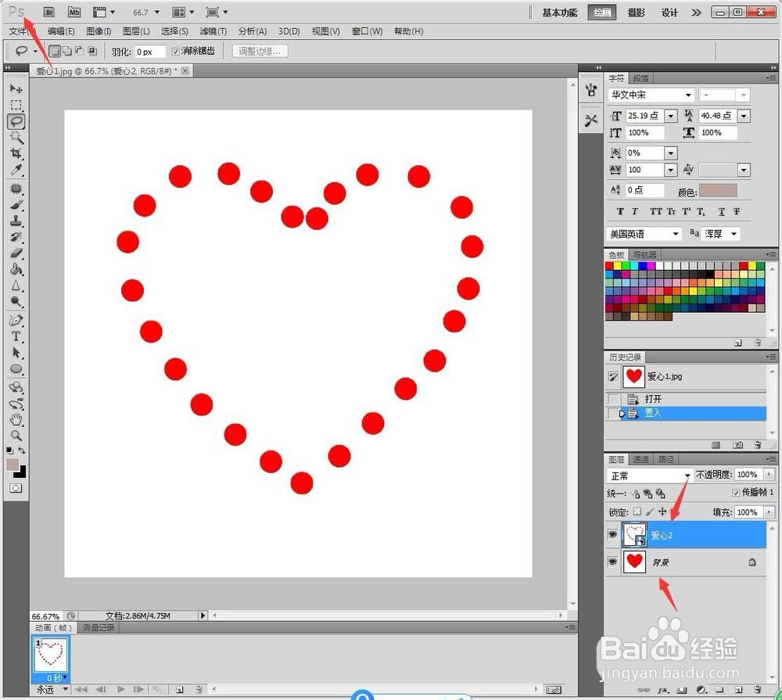Select the Pen tool
Screen dimensions: 782x700
(16, 321)
